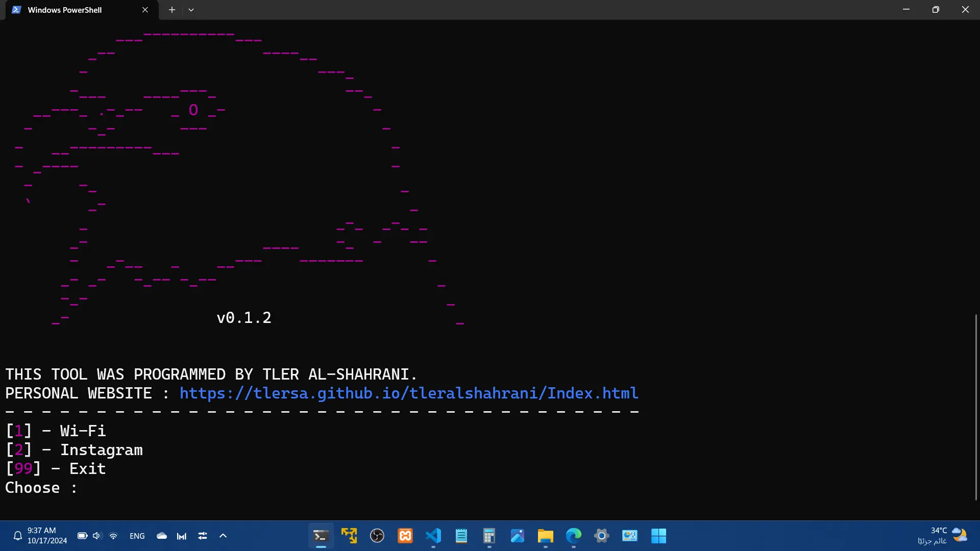The image size is (980, 551).
Task: Show hidden system tray icons chevron
Action: coord(223,536)
